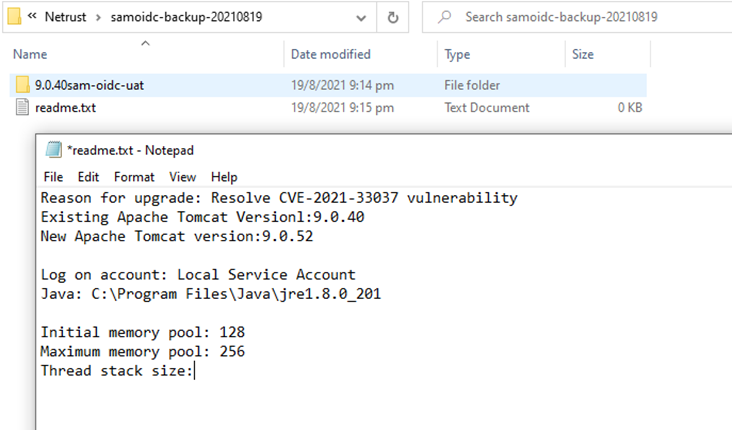The width and height of the screenshot is (732, 430).
Task: Click the Reason for upgrade line
Action: [279, 198]
